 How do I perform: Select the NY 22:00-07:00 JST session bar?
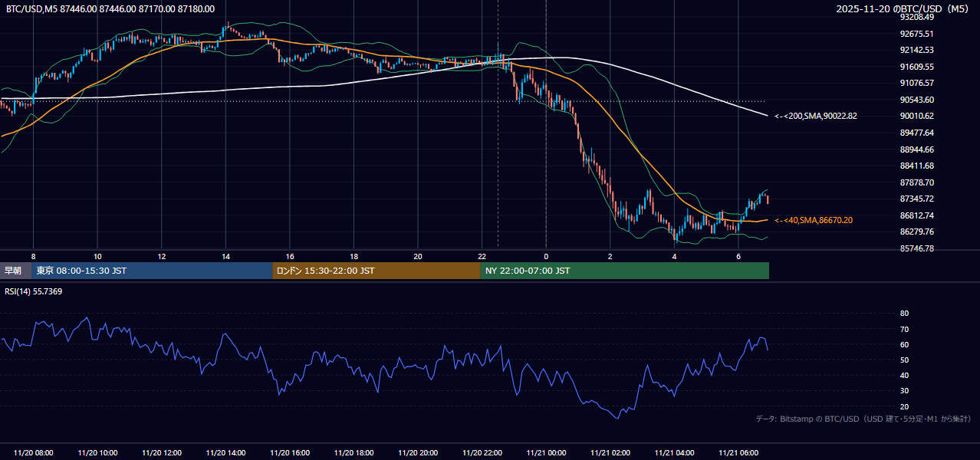pyautogui.click(x=625, y=271)
